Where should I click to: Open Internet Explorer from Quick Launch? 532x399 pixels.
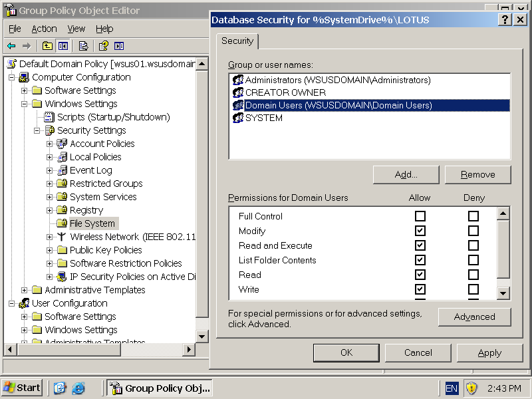(x=78, y=388)
